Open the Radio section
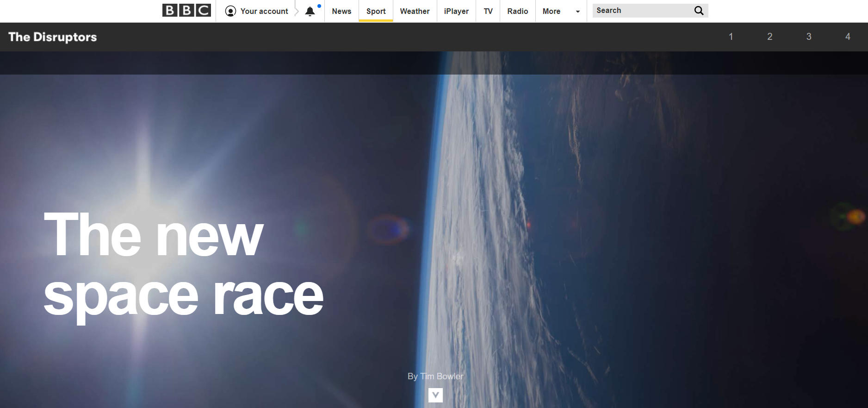 point(517,11)
